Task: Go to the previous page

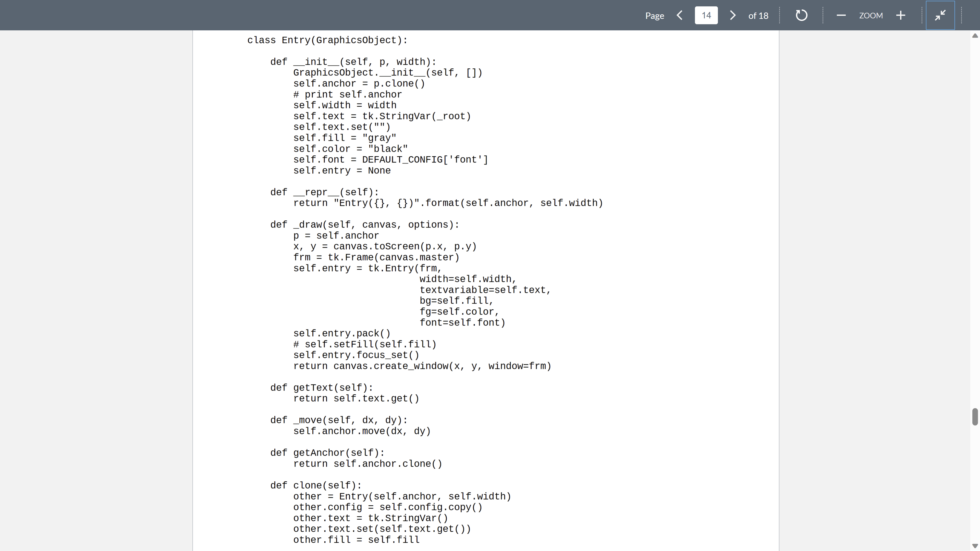Action: coord(680,15)
